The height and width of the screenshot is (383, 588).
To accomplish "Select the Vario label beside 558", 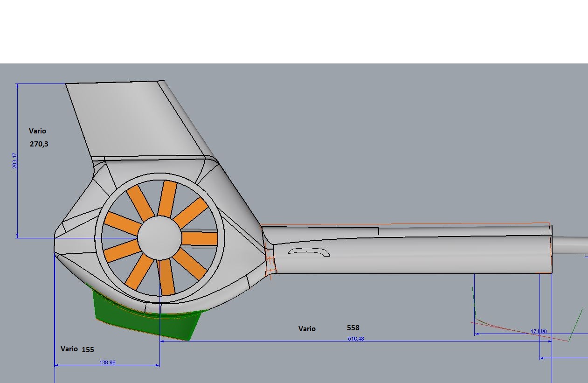I will tap(307, 329).
